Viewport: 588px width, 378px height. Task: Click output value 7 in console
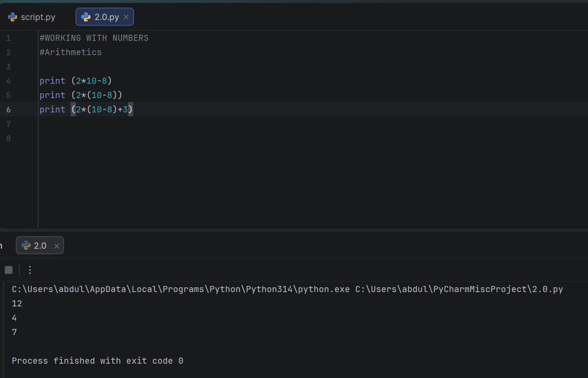[x=14, y=332]
